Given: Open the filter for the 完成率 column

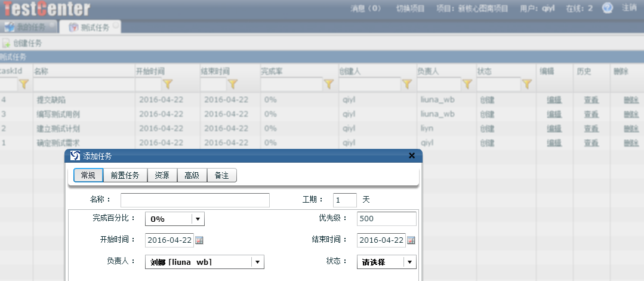Looking at the screenshot, I should 328,84.
